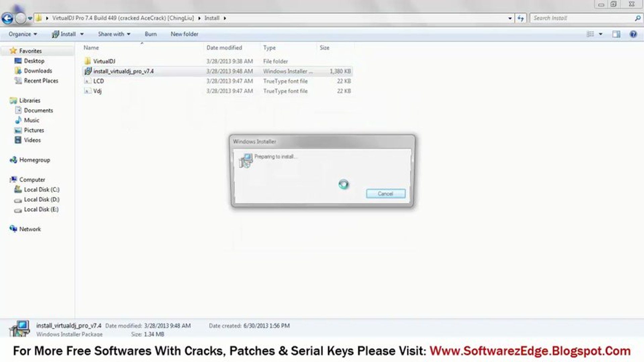This screenshot has height=362, width=644.
Task: Click the Install breadcrumb in the address bar
Action: 212,18
